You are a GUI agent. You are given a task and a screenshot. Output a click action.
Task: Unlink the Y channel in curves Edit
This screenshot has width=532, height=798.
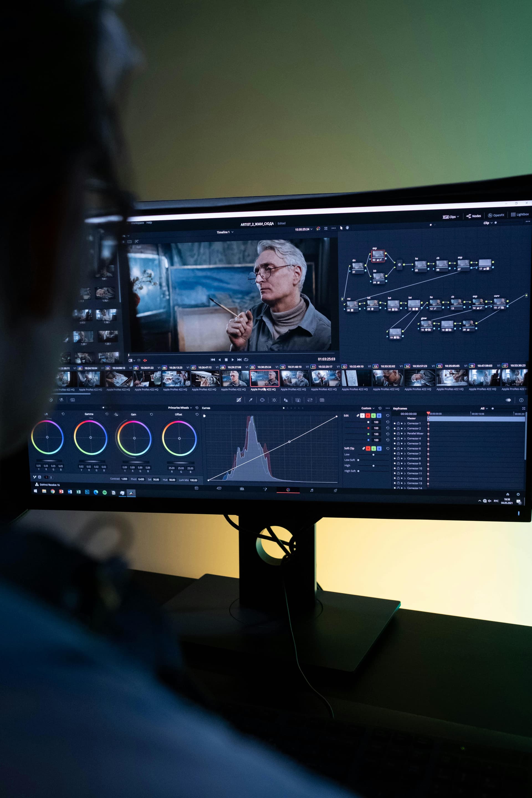tap(358, 416)
